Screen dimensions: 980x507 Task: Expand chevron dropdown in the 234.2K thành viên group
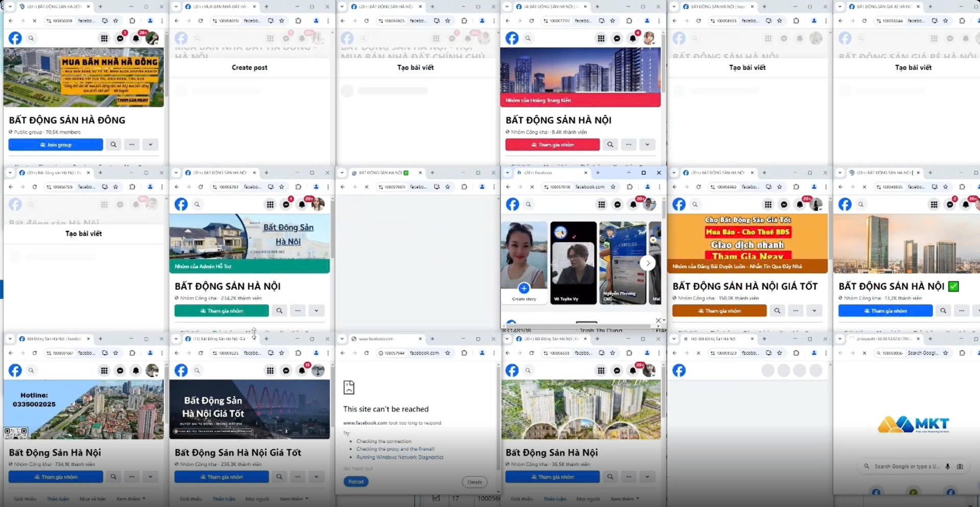click(316, 311)
